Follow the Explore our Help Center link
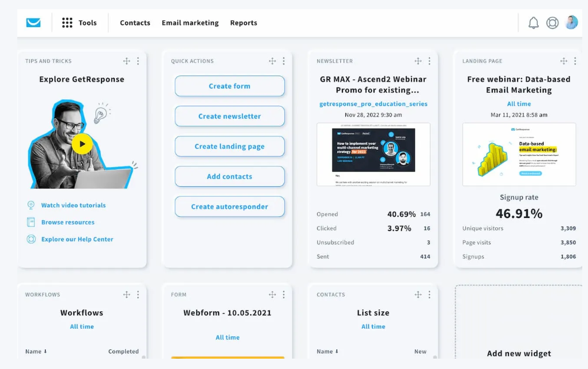Image resolution: width=588 pixels, height=369 pixels. point(77,239)
